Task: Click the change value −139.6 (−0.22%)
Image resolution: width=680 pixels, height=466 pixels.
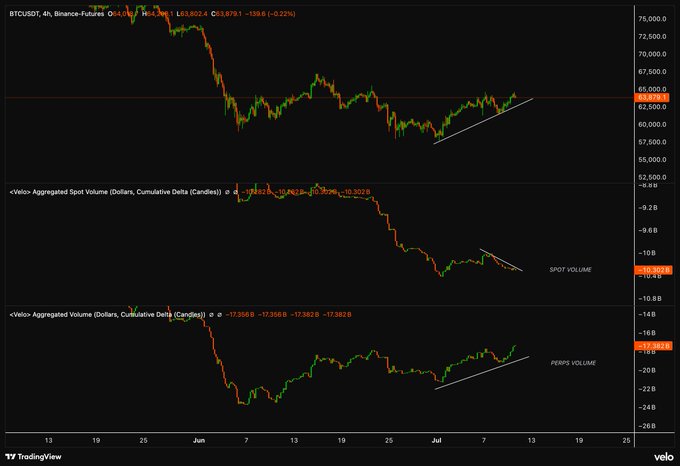Action: [x=270, y=14]
